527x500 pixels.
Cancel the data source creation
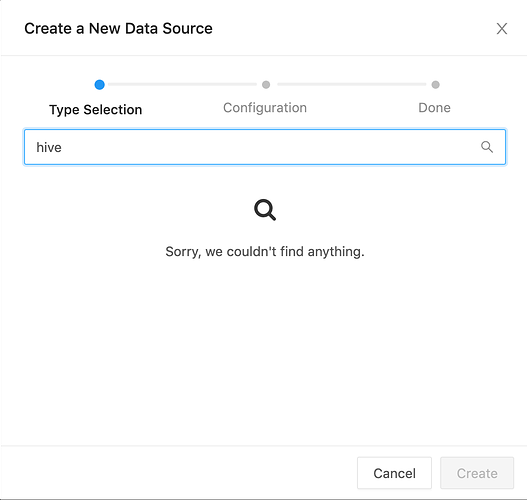coord(394,473)
